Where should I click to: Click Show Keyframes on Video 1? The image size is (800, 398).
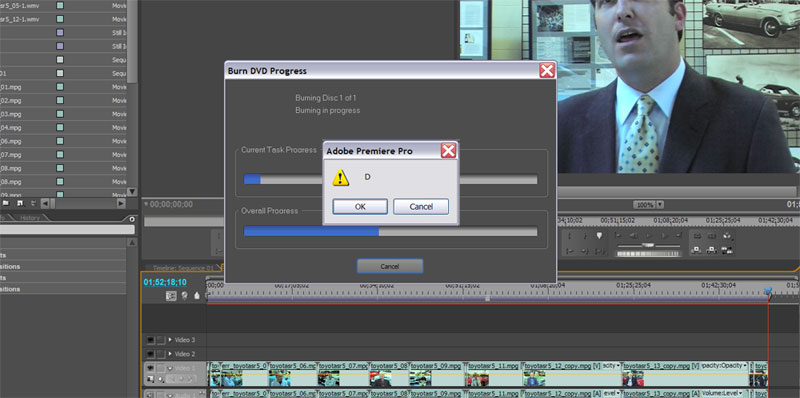point(161,379)
